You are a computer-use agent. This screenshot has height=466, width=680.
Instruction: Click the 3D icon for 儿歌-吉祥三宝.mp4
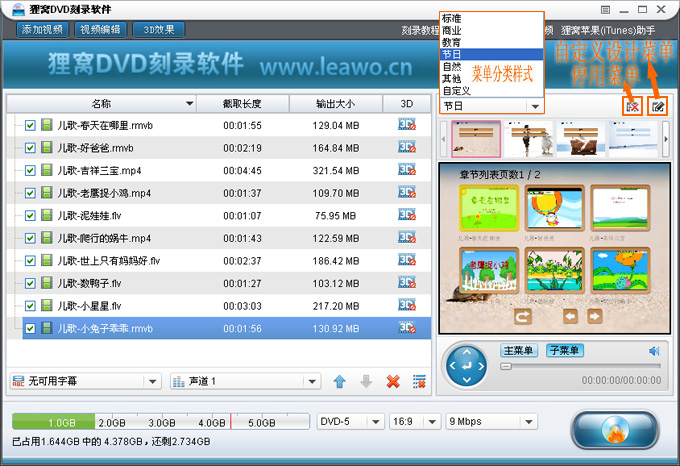tap(407, 170)
